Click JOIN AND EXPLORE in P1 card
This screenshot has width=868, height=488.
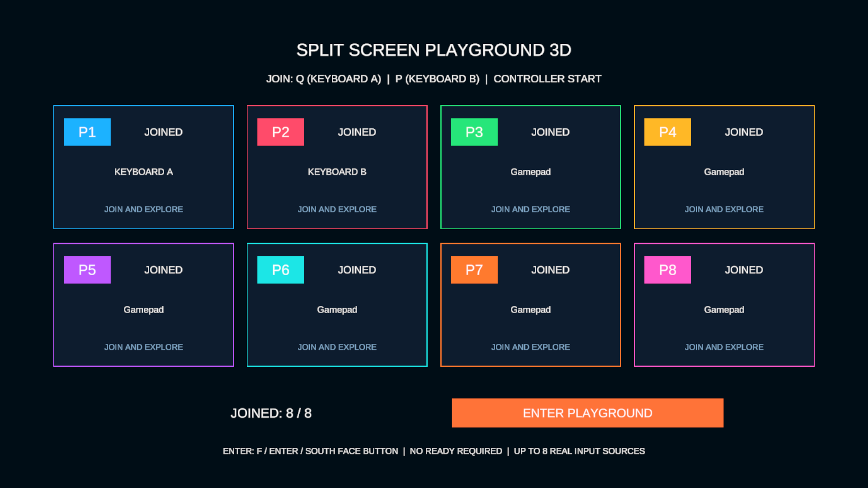click(144, 209)
